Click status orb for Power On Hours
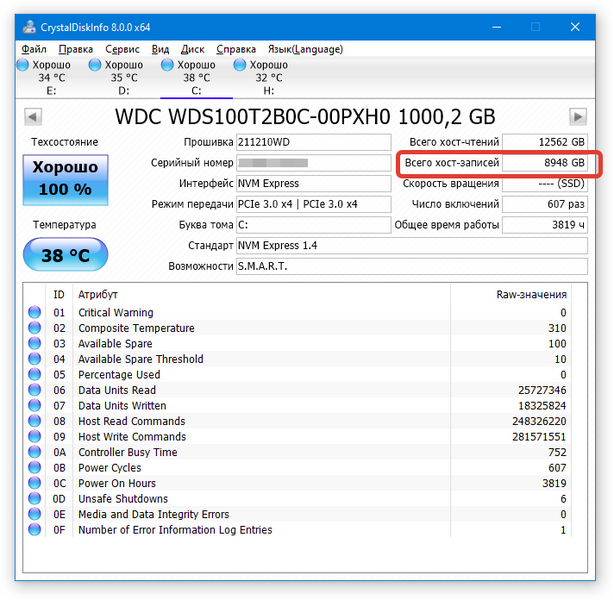 coord(34,483)
